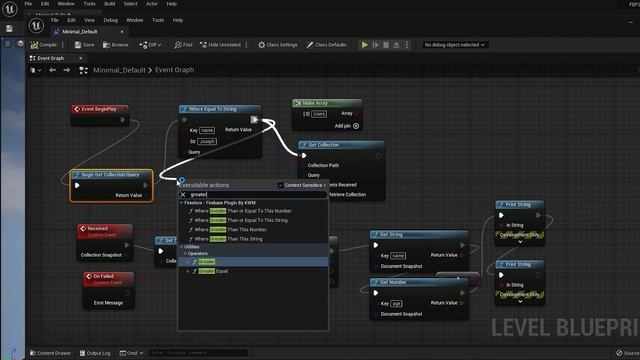Navigate forward in graph history
The image size is (640, 360).
(67, 70)
